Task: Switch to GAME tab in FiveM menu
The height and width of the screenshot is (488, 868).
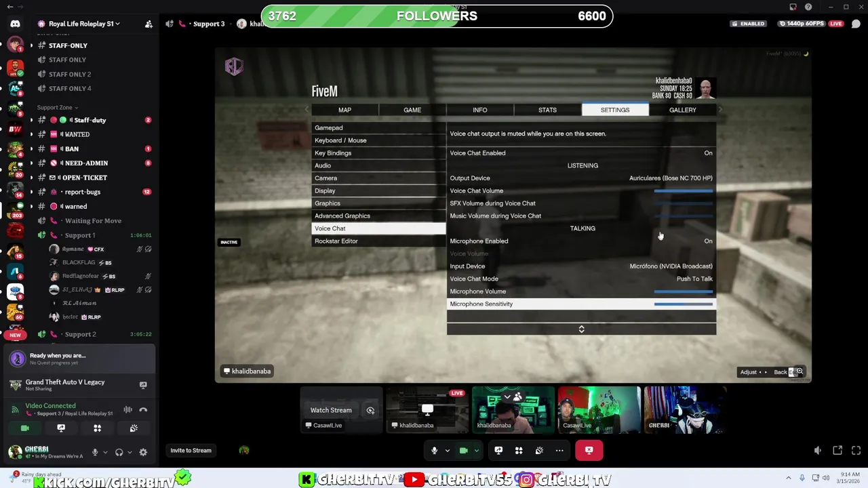Action: click(412, 110)
